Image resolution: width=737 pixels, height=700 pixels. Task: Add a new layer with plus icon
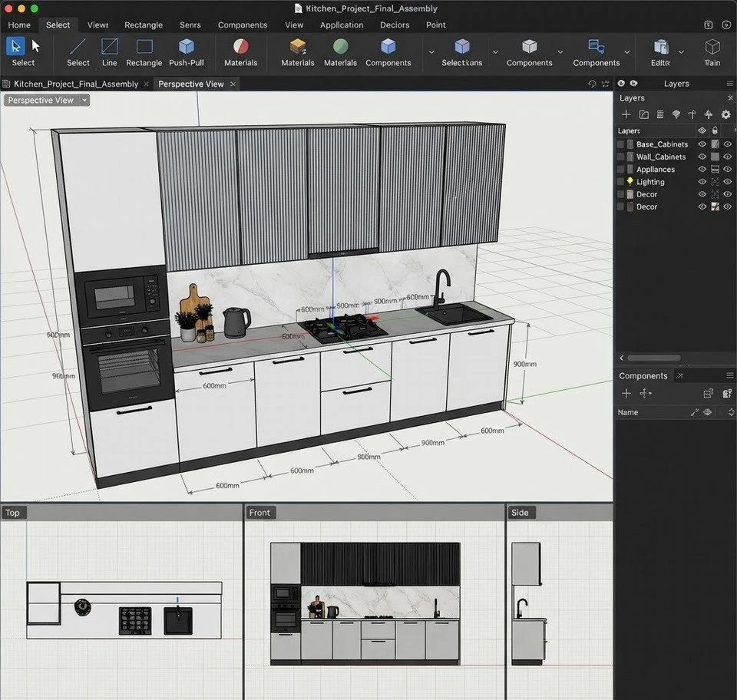[626, 114]
